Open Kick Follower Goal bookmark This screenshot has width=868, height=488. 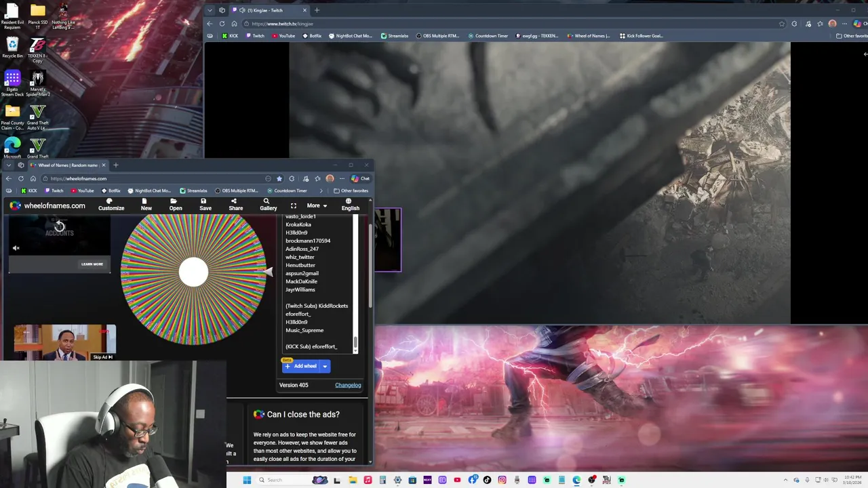click(x=641, y=36)
